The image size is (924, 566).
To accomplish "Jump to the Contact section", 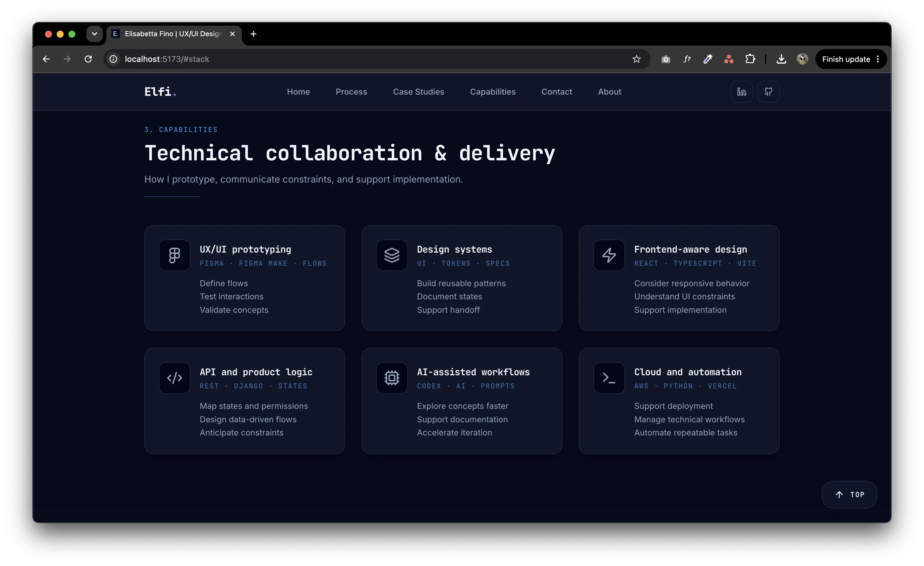I will 557,91.
